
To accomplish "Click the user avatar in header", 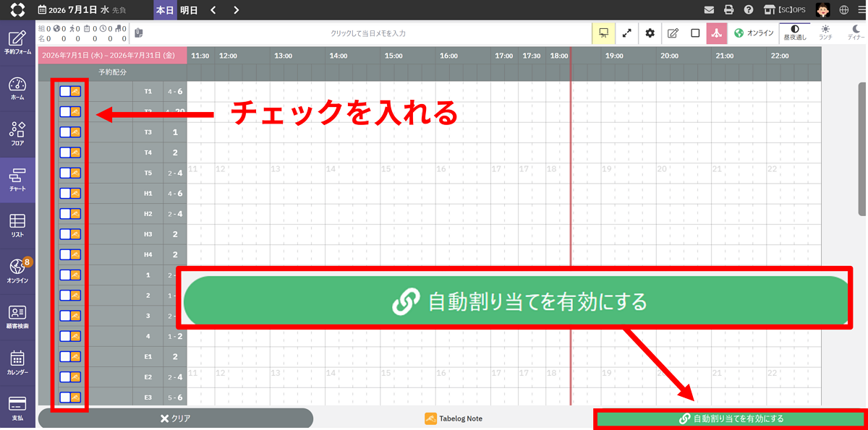I will pyautogui.click(x=823, y=10).
